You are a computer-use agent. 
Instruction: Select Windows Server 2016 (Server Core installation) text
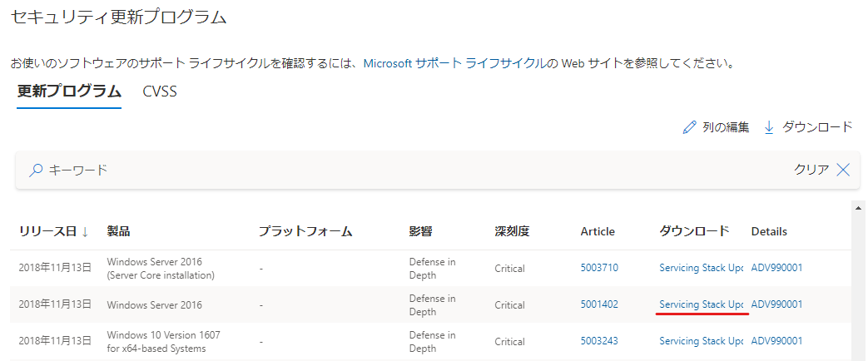tap(161, 268)
